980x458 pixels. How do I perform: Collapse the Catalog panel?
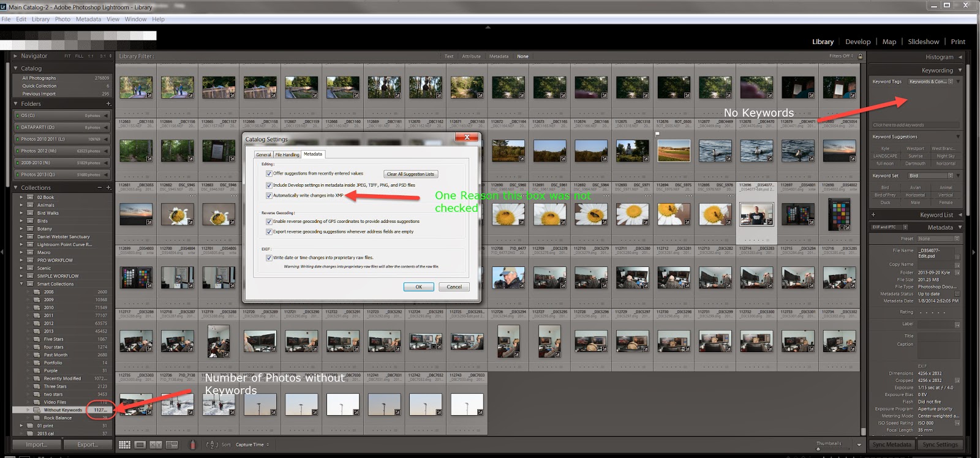point(16,68)
